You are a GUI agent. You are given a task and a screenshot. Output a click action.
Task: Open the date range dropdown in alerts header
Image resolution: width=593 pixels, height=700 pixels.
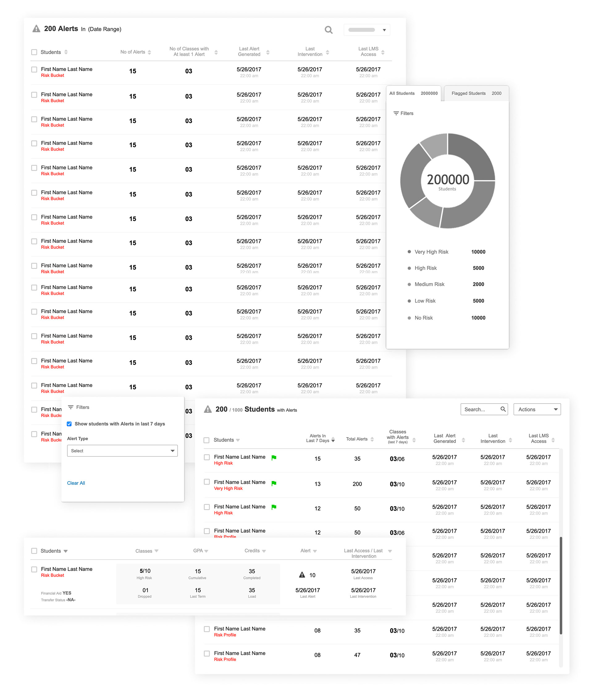(x=367, y=30)
